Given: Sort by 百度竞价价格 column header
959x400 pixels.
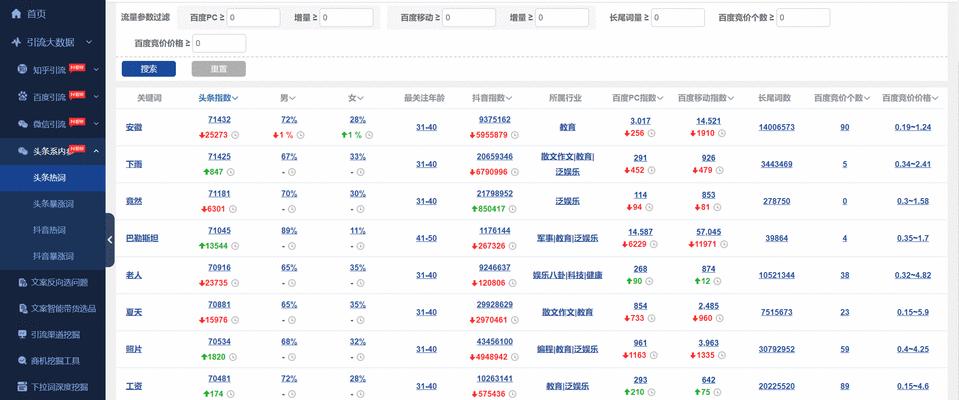Looking at the screenshot, I should click(x=910, y=98).
